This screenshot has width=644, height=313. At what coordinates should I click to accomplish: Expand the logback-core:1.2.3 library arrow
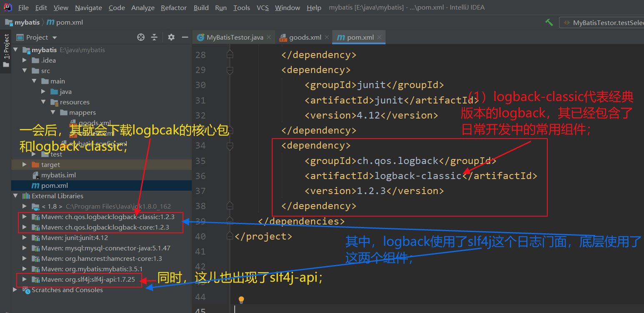[25, 227]
